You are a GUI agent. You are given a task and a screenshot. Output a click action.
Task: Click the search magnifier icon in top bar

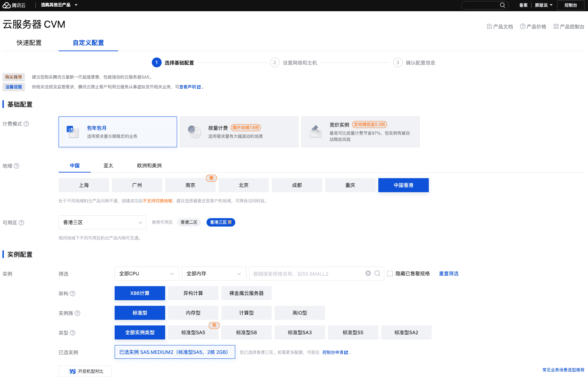point(502,5)
